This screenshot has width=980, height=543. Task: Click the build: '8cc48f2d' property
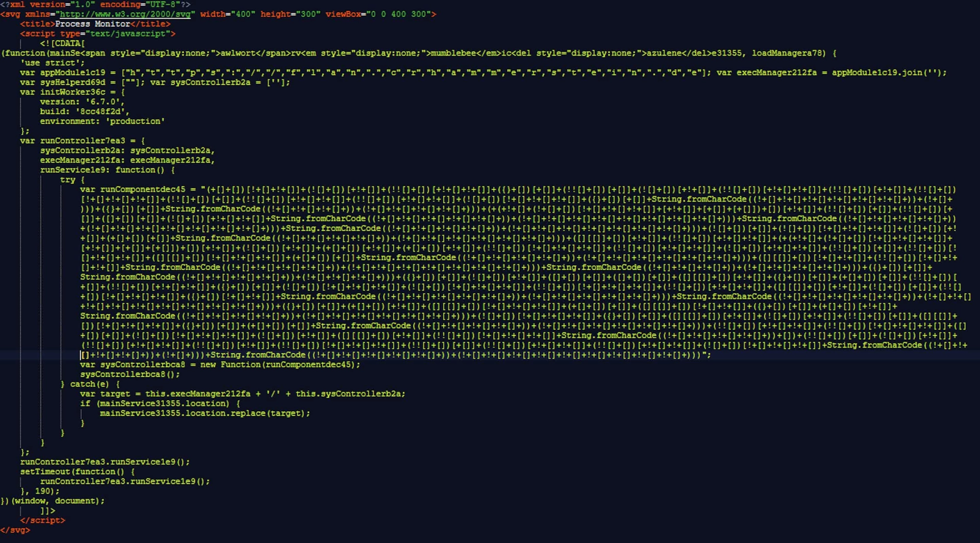coord(85,112)
